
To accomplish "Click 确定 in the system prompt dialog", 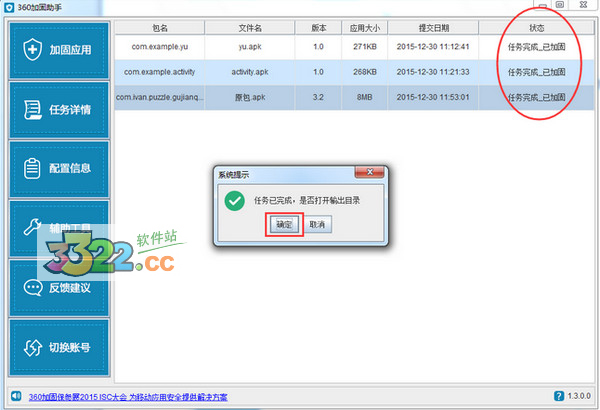I will [x=284, y=224].
